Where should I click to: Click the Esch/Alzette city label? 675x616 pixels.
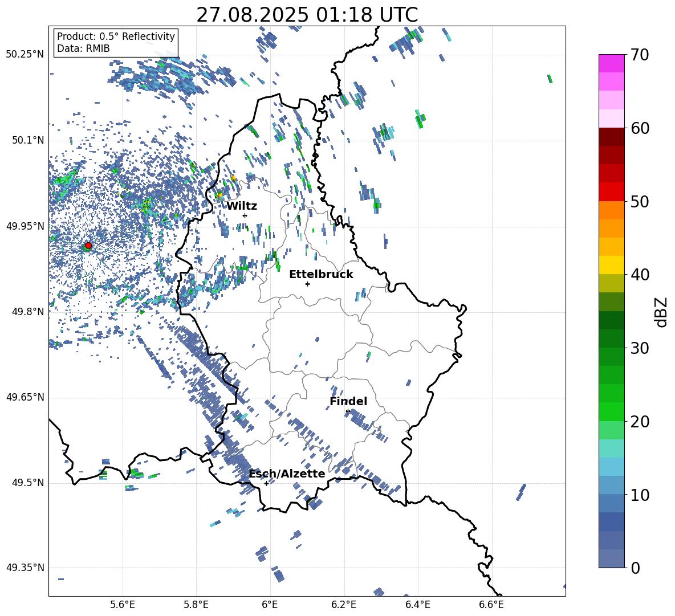coord(287,474)
